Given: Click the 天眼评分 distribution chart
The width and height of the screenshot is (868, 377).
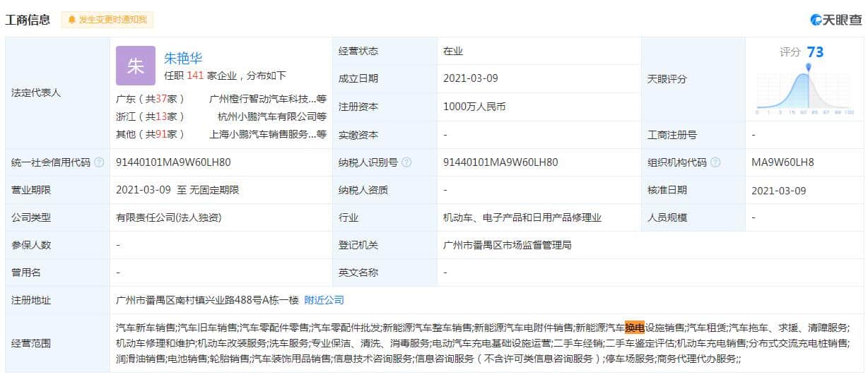Looking at the screenshot, I should (805, 90).
